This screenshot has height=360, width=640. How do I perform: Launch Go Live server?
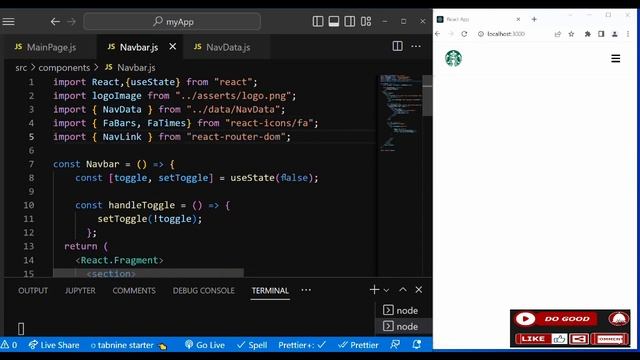[x=205, y=345]
